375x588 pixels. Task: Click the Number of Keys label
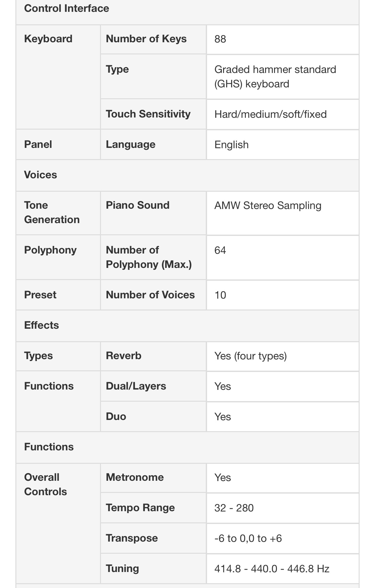146,39
